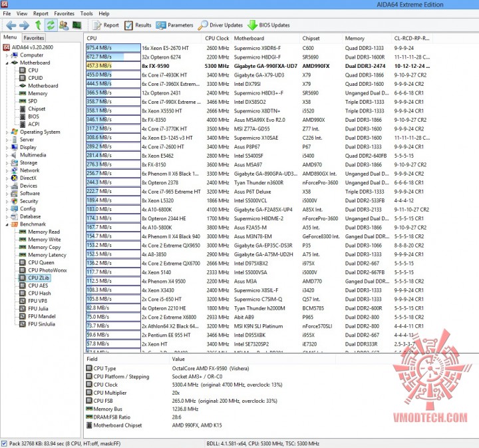Sort by CPU Clock column header
The width and height of the screenshot is (479, 448).
tap(217, 38)
